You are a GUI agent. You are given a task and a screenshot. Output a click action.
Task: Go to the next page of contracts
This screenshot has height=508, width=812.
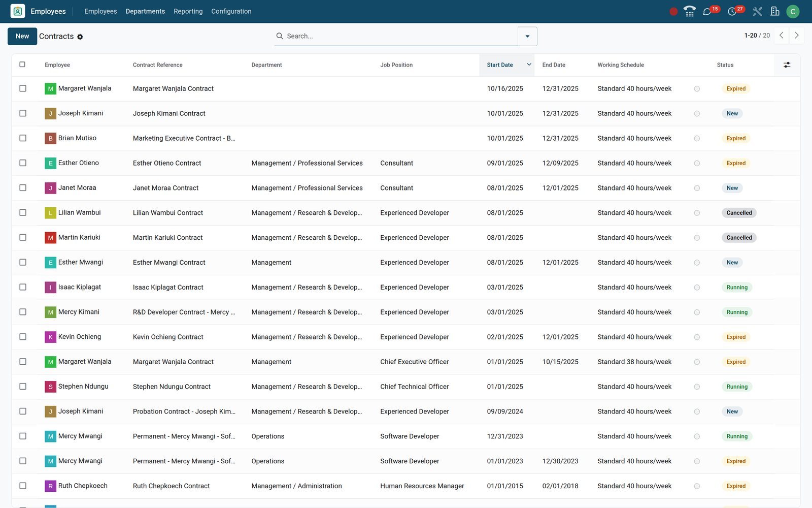(x=797, y=36)
